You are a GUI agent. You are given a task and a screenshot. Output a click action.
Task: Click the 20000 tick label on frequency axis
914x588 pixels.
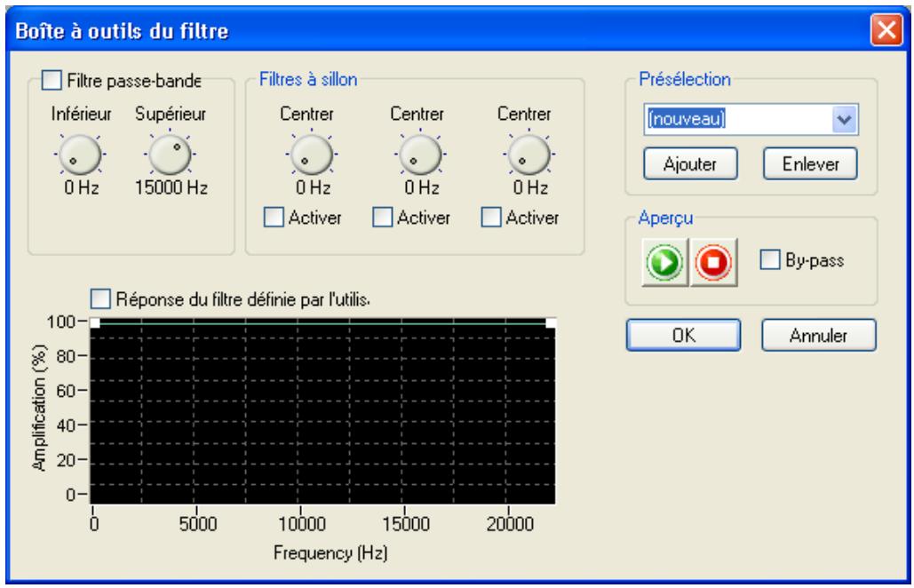pos(510,524)
